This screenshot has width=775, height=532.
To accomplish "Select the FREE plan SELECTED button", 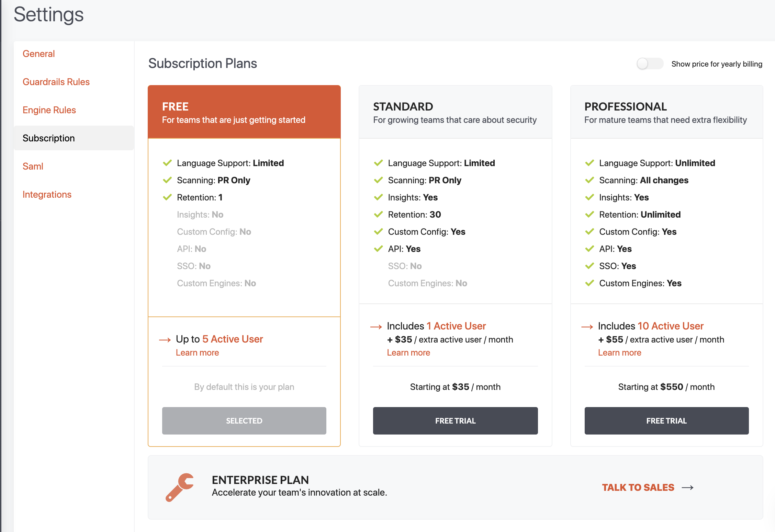I will pos(244,421).
